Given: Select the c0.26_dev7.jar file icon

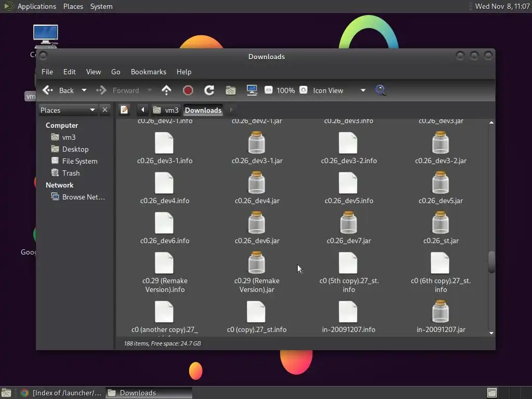Looking at the screenshot, I should [x=348, y=222].
